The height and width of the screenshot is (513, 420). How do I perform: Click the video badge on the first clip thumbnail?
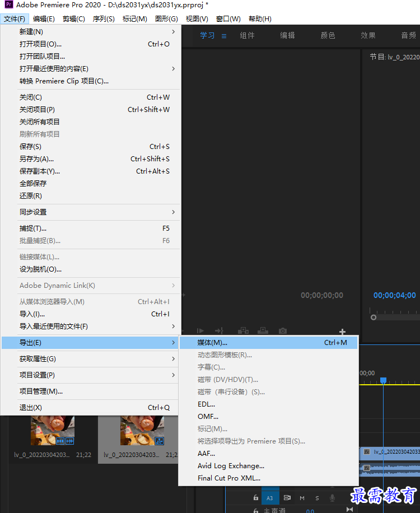60,441
